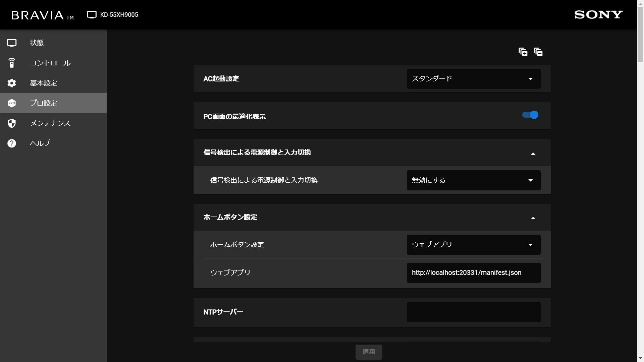
Task: Go to the コントロール page
Action: click(x=50, y=63)
